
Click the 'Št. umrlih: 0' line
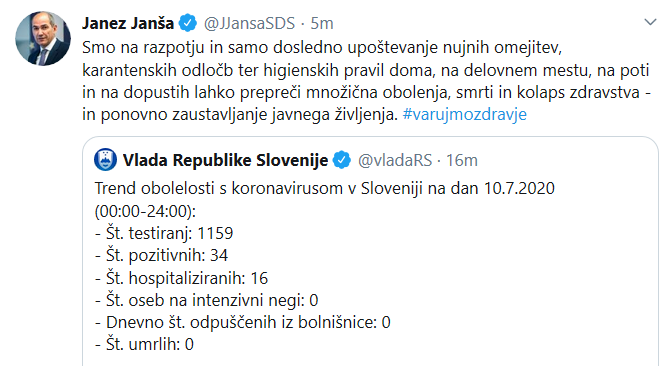pyautogui.click(x=144, y=344)
